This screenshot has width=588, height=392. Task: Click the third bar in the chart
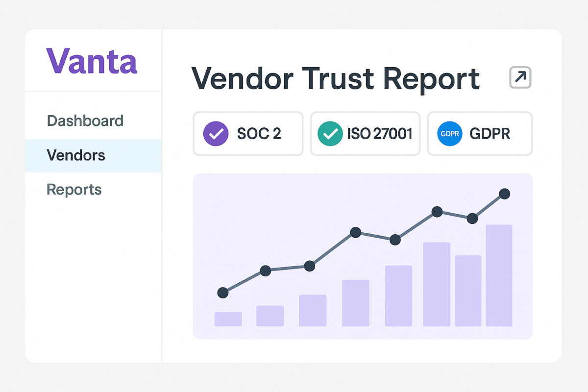[313, 310]
